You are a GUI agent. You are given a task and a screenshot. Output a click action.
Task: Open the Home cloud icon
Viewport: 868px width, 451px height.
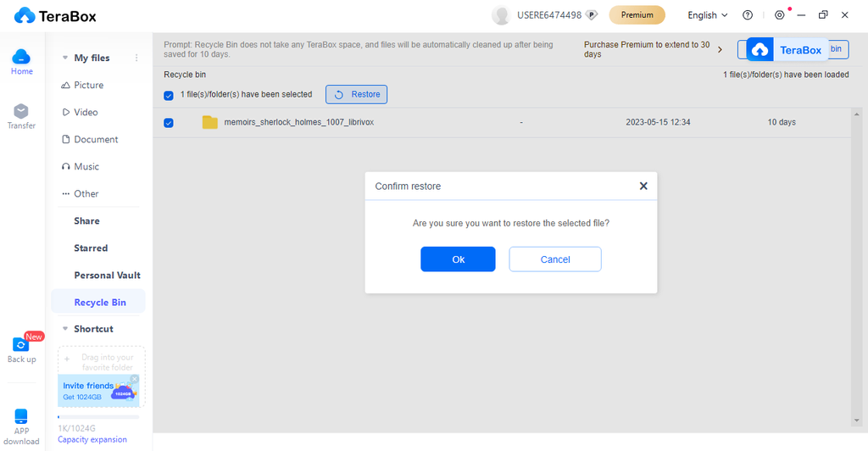coord(21,58)
